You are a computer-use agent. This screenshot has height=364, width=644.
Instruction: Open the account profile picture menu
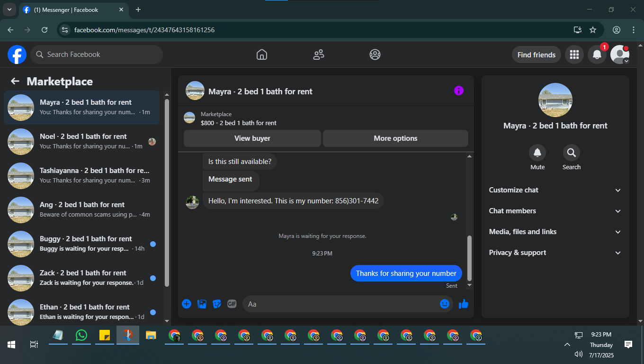[x=620, y=55]
